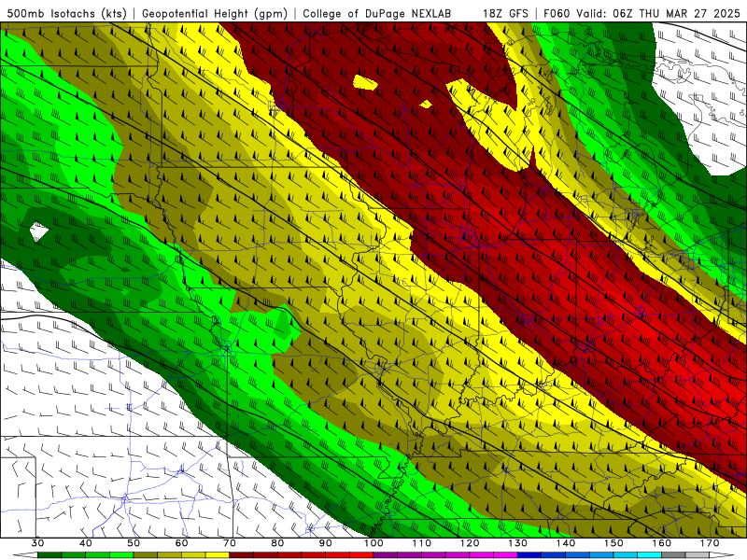Viewport: 747px width, 560px height.
Task: Select the bright red legend swatch ending at 100
Action: click(361, 555)
